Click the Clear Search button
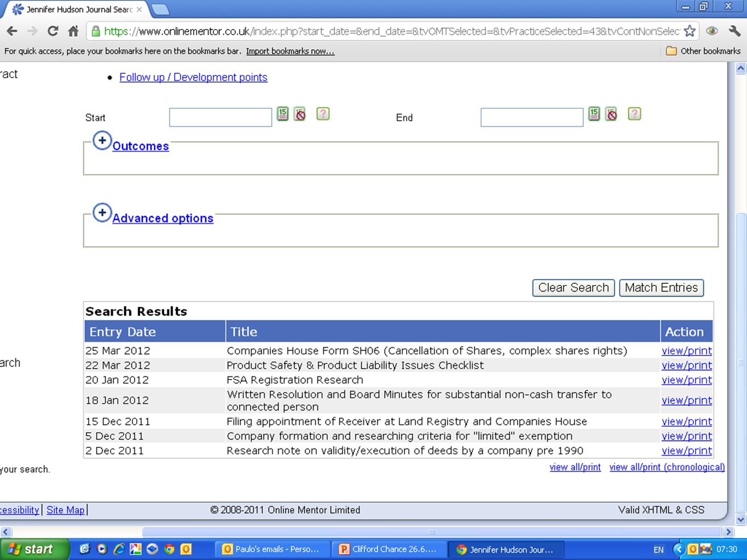Viewport: 747px width, 560px height. [x=574, y=288]
